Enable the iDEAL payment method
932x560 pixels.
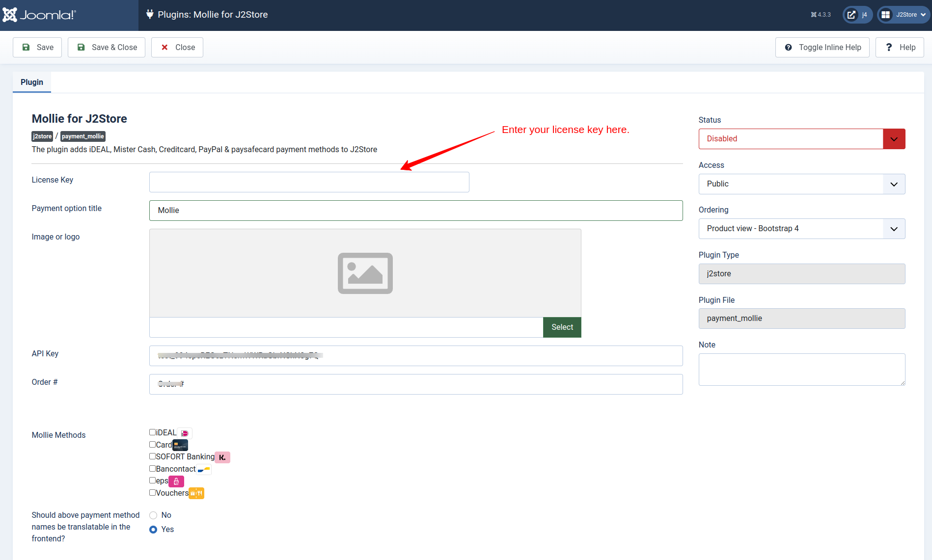[x=153, y=432]
